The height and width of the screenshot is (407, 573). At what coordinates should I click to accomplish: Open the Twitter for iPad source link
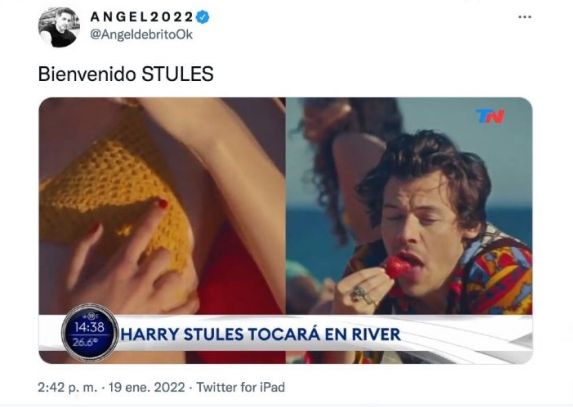point(240,387)
